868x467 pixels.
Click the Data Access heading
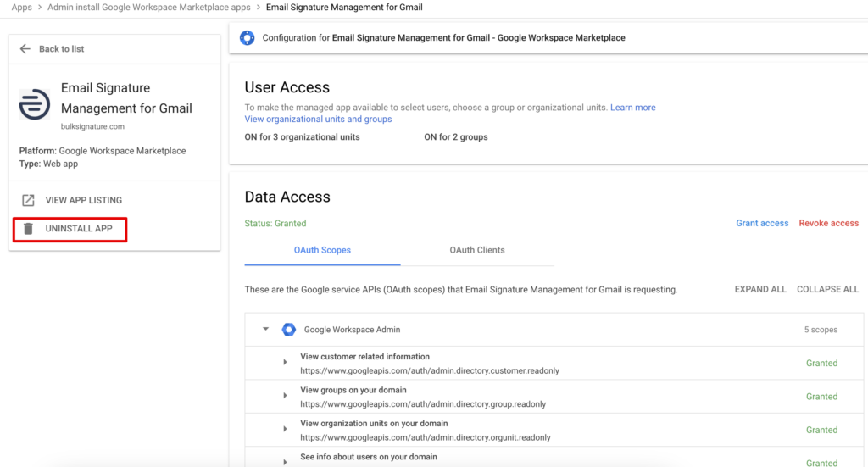click(x=287, y=197)
